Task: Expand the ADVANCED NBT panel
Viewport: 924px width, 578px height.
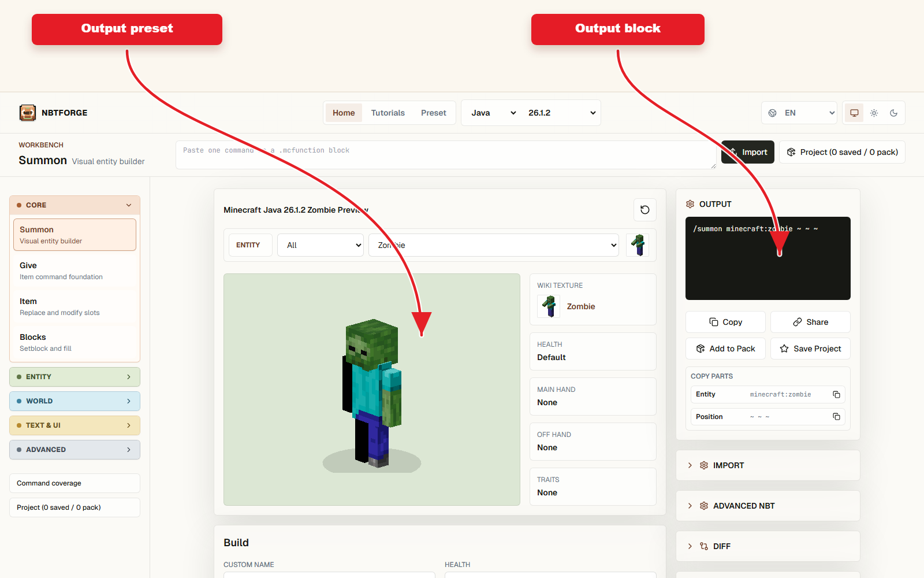Action: 767,506
